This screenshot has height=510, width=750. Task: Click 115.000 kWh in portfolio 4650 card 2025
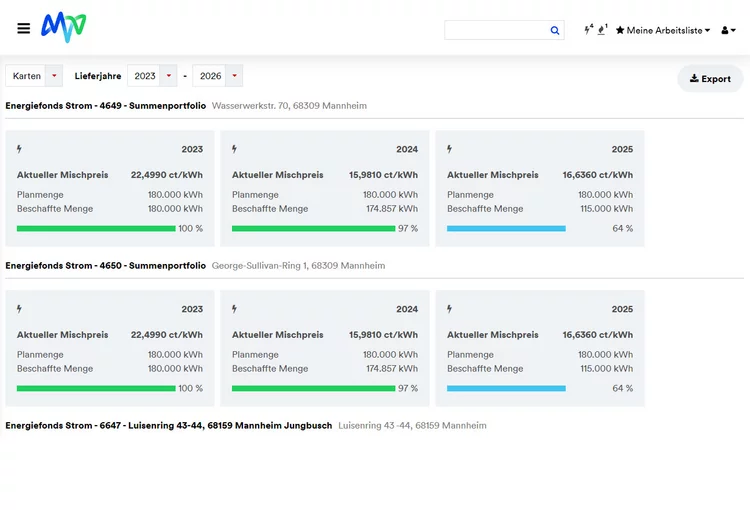pyautogui.click(x=607, y=368)
